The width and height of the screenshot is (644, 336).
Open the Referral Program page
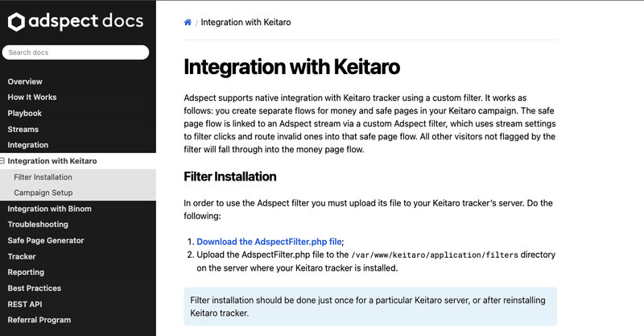tap(39, 320)
